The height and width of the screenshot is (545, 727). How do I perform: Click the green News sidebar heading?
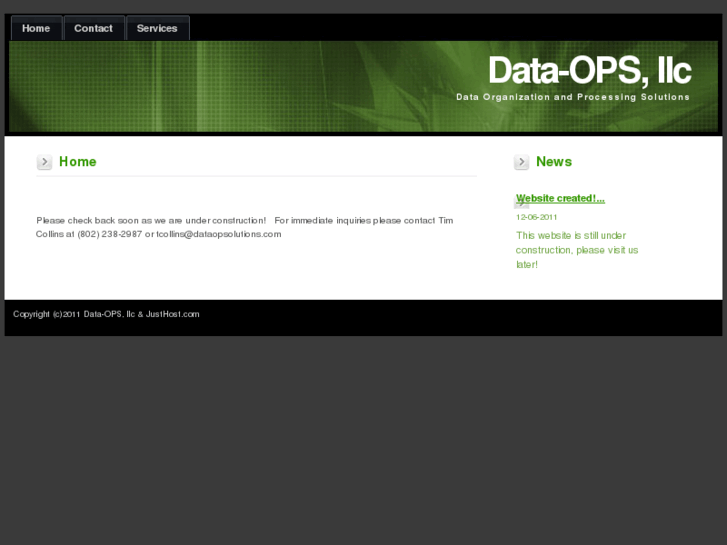point(554,161)
